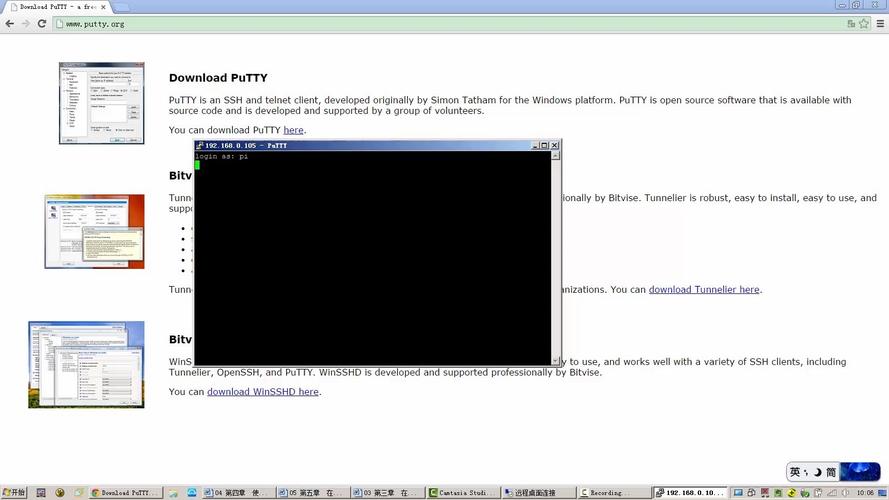Close the Download PuTTY browser tab
Viewport: 889px width, 500px height.
click(x=103, y=7)
